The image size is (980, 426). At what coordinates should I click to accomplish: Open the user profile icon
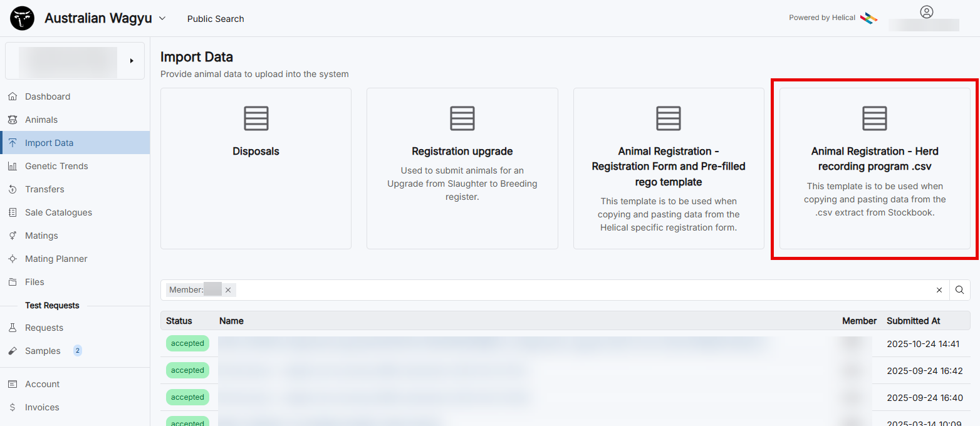(926, 12)
